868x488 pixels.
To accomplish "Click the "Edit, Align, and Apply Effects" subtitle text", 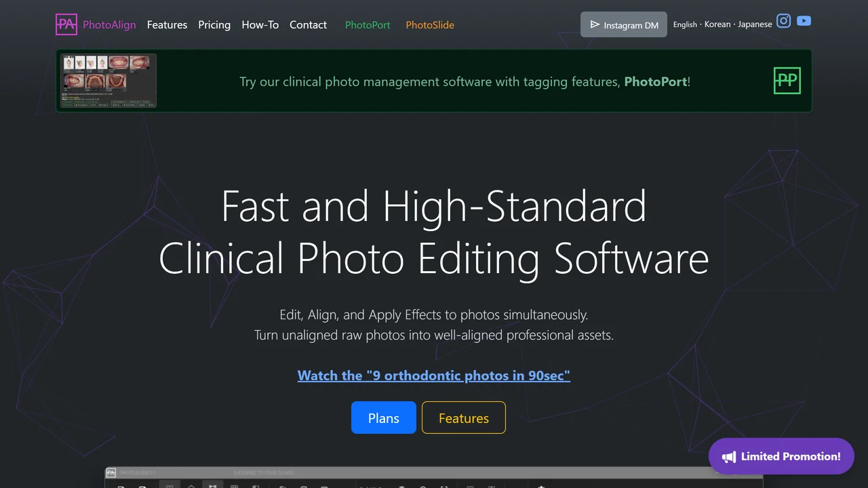I will pos(434,314).
